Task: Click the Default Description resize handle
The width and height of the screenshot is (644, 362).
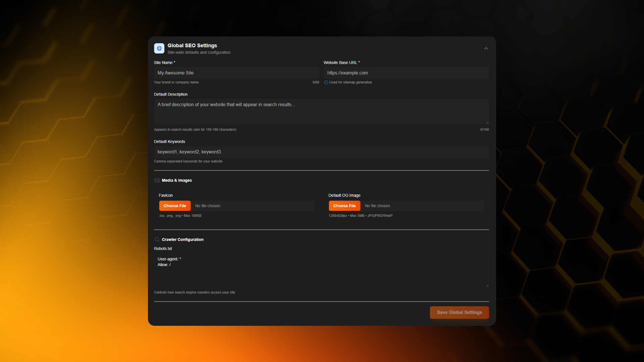Action: (487, 123)
